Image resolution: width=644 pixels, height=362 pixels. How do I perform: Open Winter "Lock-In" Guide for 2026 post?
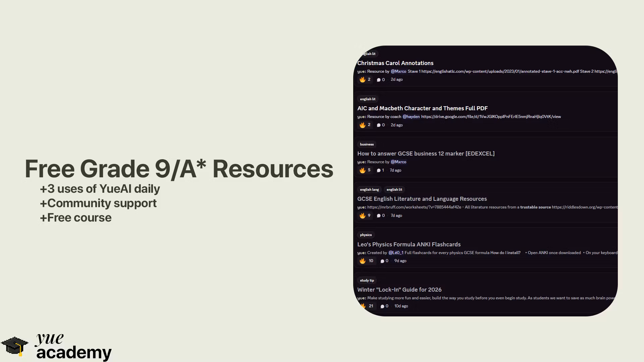click(399, 290)
